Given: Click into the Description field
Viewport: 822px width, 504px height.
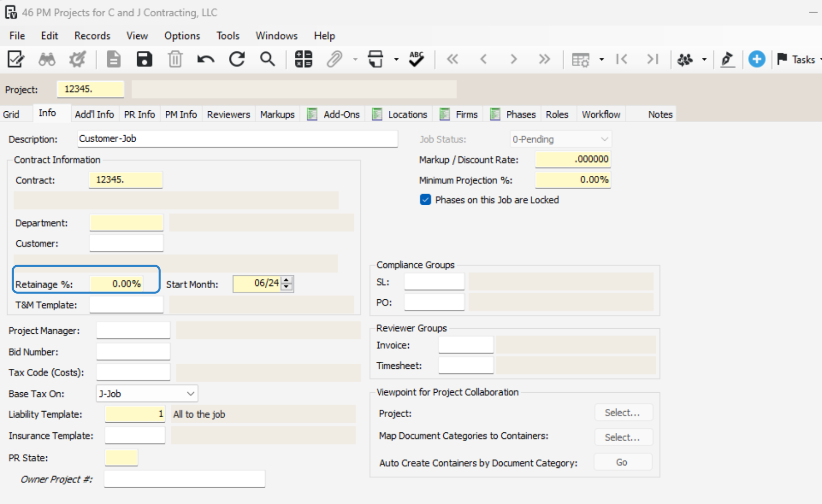Looking at the screenshot, I should [x=237, y=139].
